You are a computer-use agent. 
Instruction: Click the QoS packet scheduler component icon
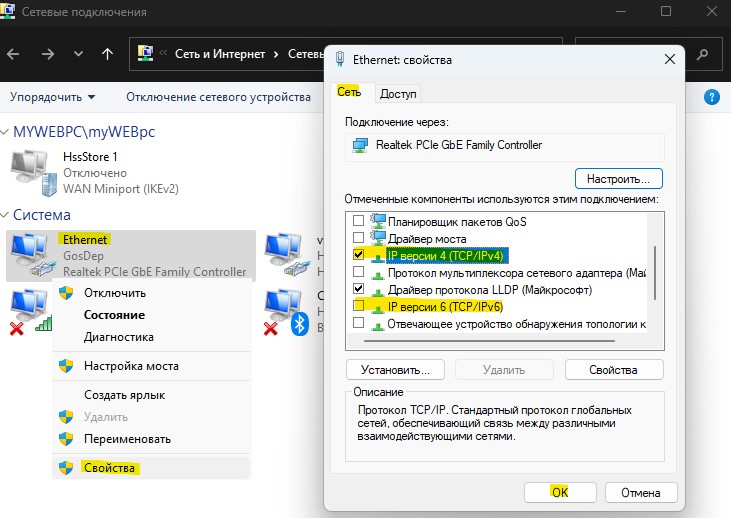click(378, 221)
